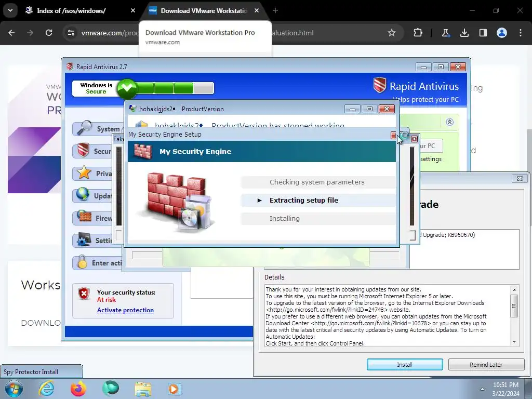Viewport: 532px width, 399px height.
Task: Open System scan in Rapid Antivirus
Action: click(x=98, y=129)
